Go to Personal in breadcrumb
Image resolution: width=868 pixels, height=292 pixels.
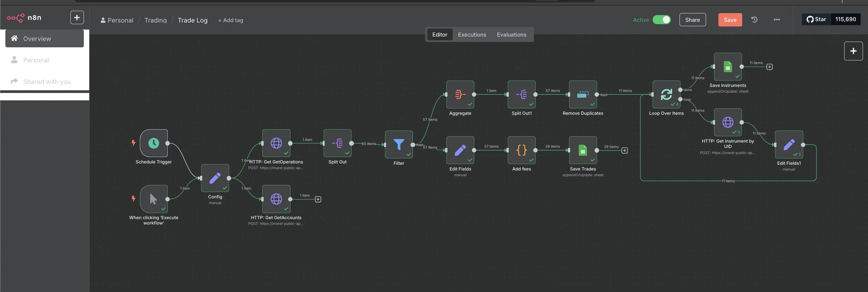coord(117,20)
